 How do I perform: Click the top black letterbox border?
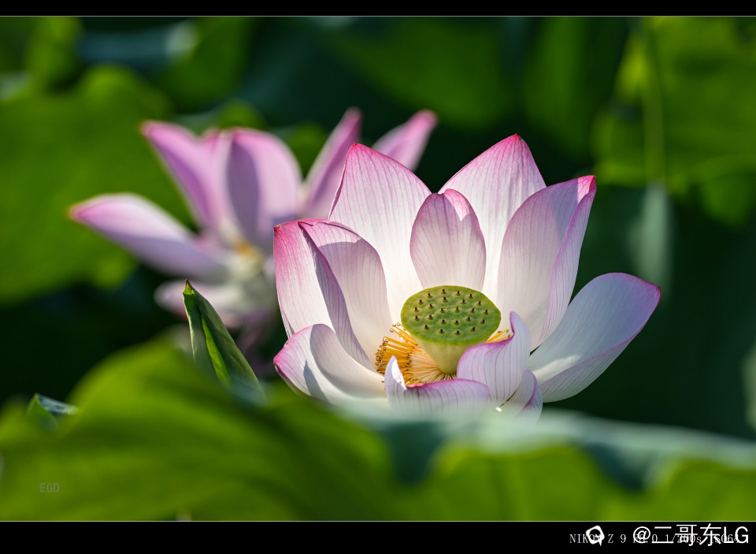(378, 8)
